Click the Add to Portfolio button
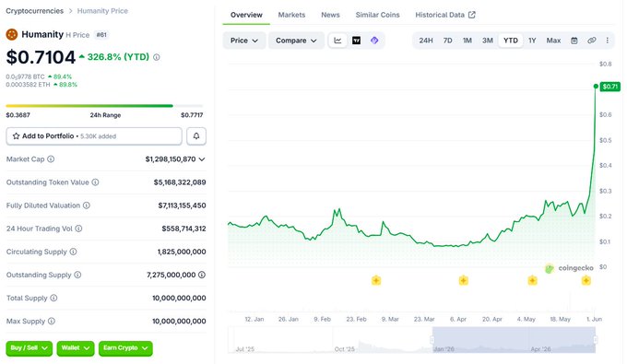The width and height of the screenshot is (627, 364). click(x=94, y=135)
